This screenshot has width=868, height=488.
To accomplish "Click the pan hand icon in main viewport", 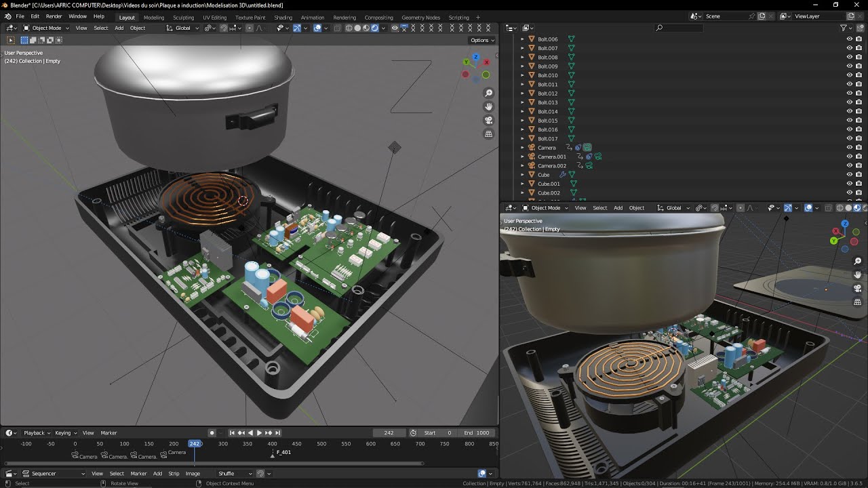I will point(488,106).
